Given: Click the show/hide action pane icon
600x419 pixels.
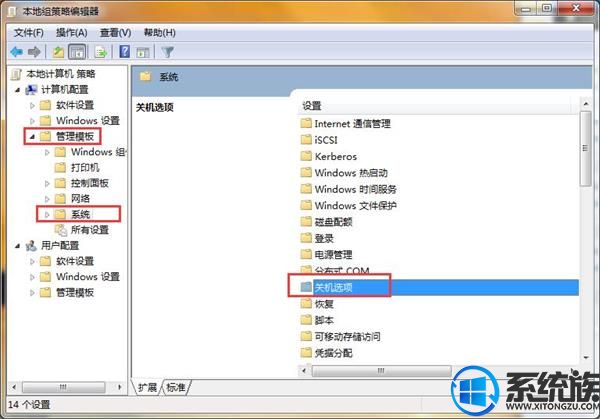Looking at the screenshot, I should pyautogui.click(x=143, y=52).
